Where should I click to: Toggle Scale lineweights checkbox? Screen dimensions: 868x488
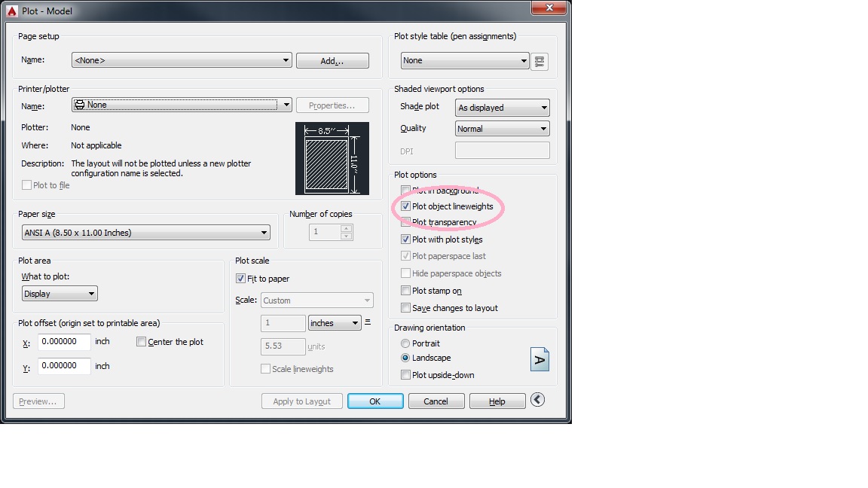266,368
